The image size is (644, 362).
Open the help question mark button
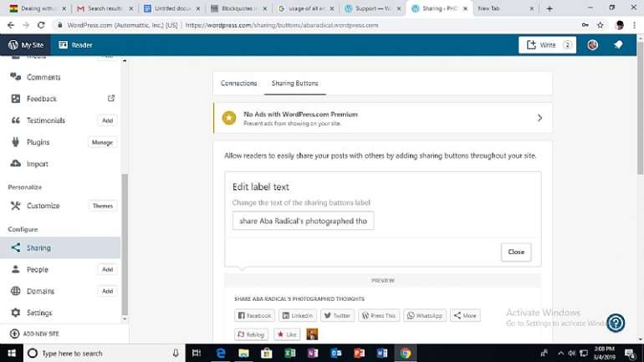616,323
